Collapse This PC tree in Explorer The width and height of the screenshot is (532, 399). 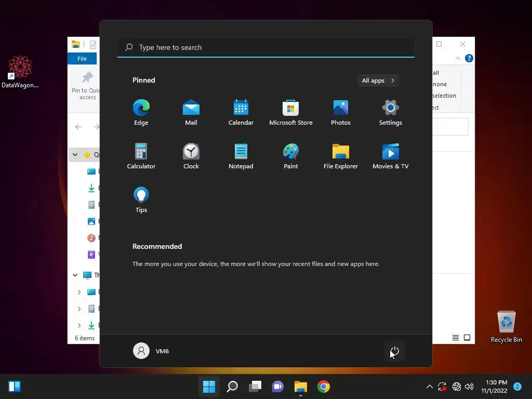point(75,275)
